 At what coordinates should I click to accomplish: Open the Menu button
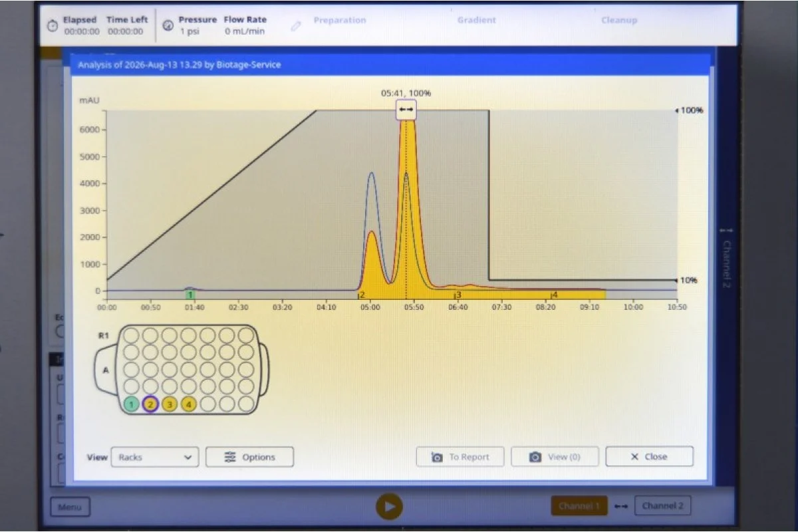(70, 507)
